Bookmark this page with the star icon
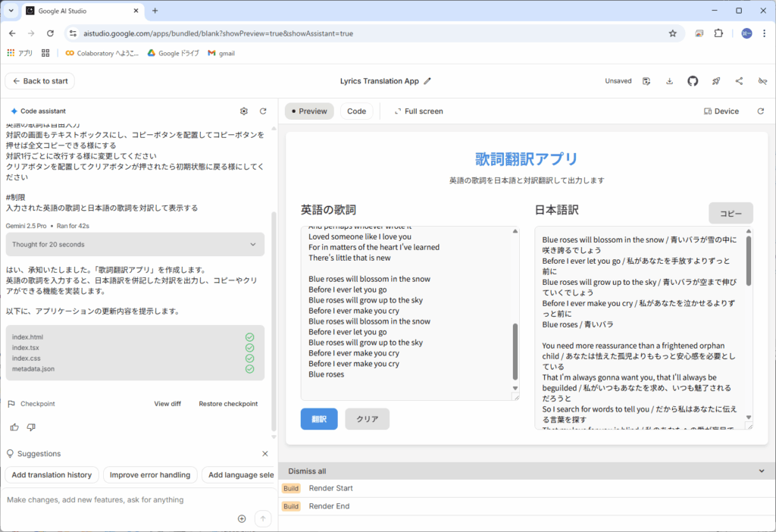This screenshot has height=532, width=776. coord(673,33)
